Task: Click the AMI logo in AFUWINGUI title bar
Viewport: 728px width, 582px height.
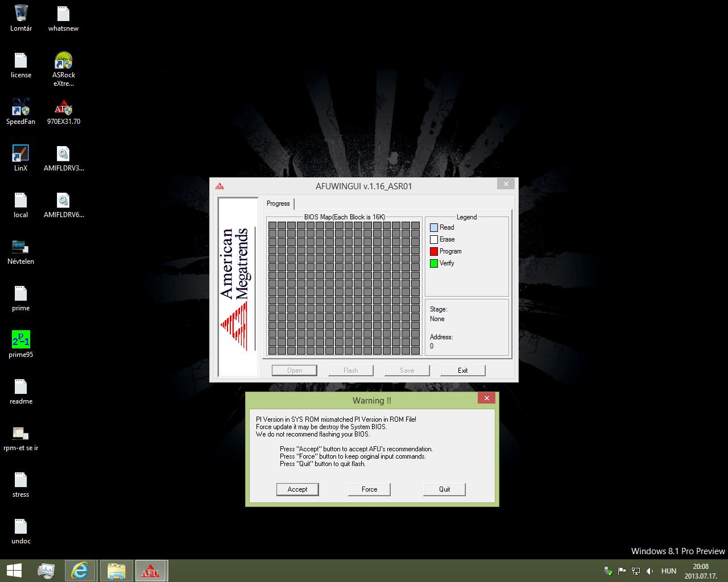Action: coord(220,186)
